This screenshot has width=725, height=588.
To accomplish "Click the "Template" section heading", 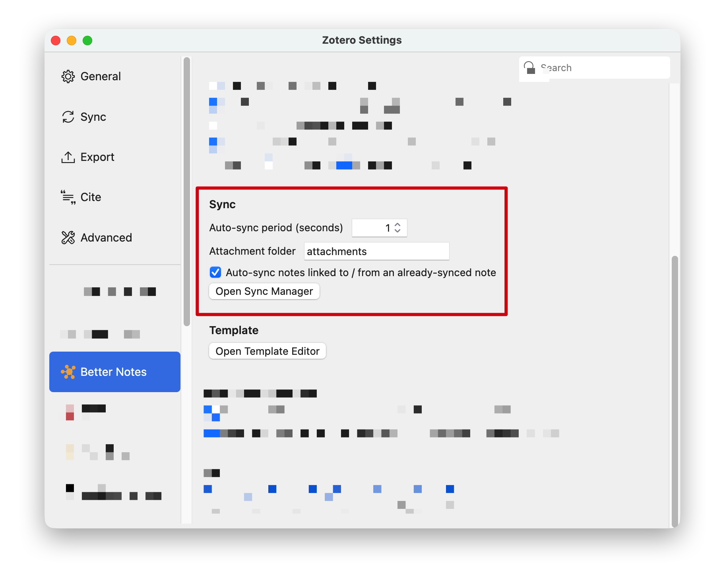I will [234, 330].
